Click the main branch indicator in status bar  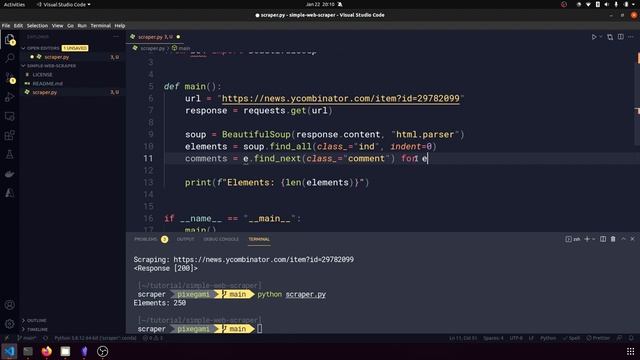pos(27,338)
